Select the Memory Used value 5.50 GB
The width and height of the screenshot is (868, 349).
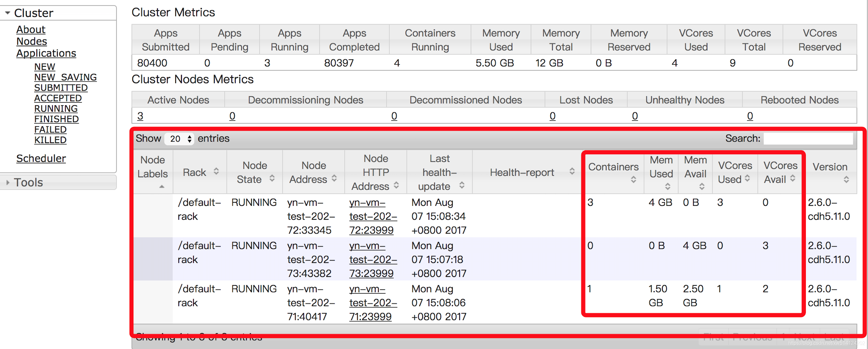[494, 63]
